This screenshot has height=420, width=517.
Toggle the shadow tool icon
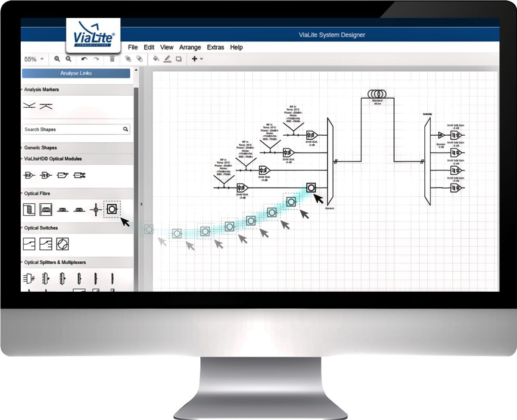click(x=178, y=59)
